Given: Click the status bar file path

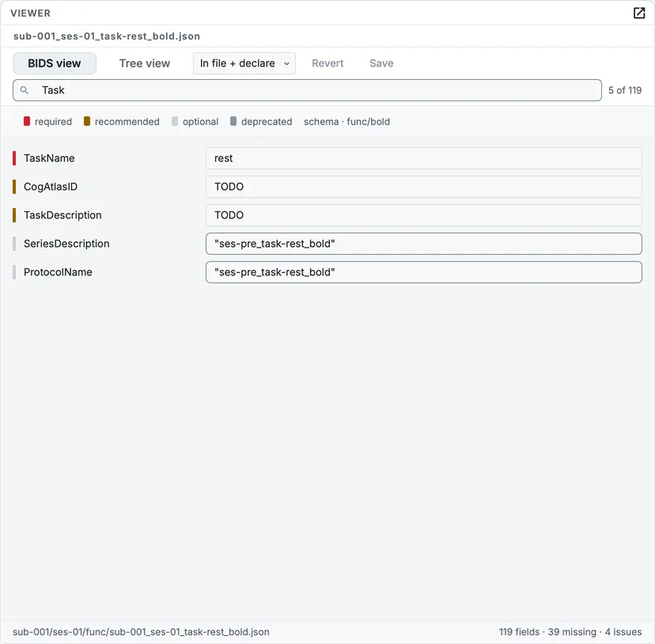Looking at the screenshot, I should point(141,632).
